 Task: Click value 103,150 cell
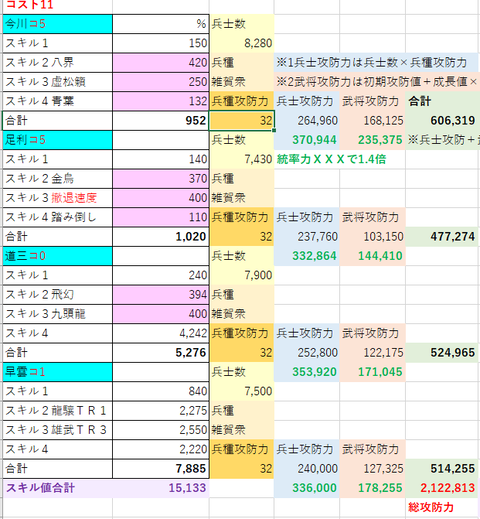tap(373, 237)
